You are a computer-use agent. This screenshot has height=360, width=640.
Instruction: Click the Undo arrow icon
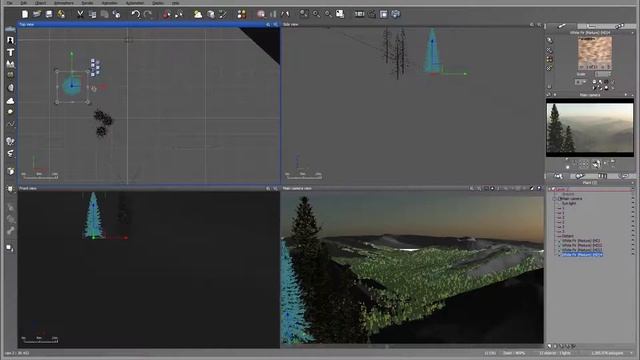pyautogui.click(x=136, y=14)
